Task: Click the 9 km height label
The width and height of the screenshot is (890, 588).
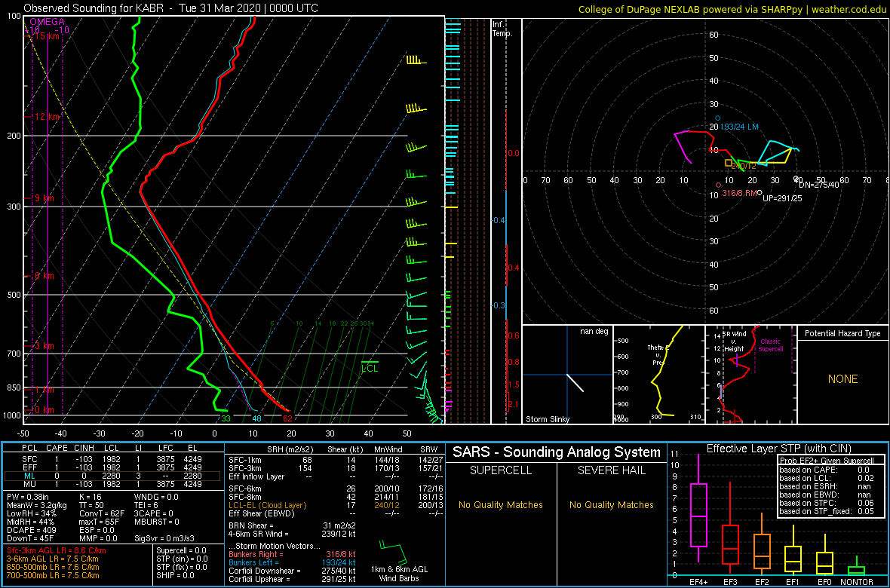Action: pos(43,198)
